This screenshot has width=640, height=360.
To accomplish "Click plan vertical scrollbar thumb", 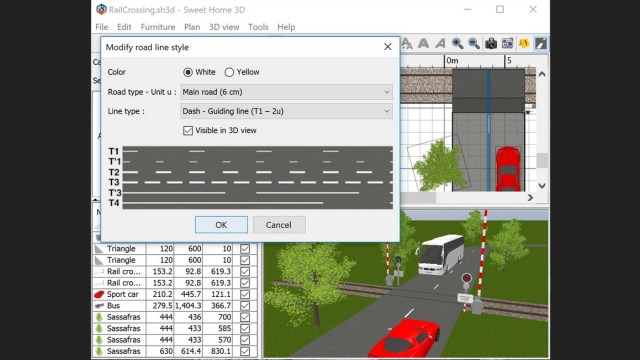I will 542,160.
